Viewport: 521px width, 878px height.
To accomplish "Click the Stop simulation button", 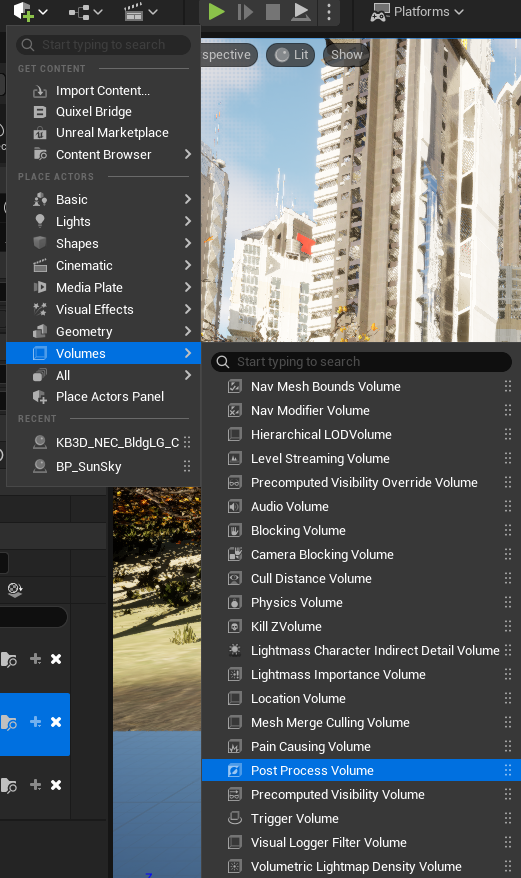I will 273,12.
